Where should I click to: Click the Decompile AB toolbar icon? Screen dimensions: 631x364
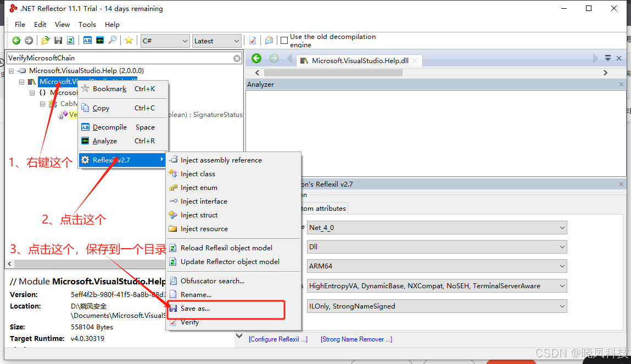tap(87, 40)
